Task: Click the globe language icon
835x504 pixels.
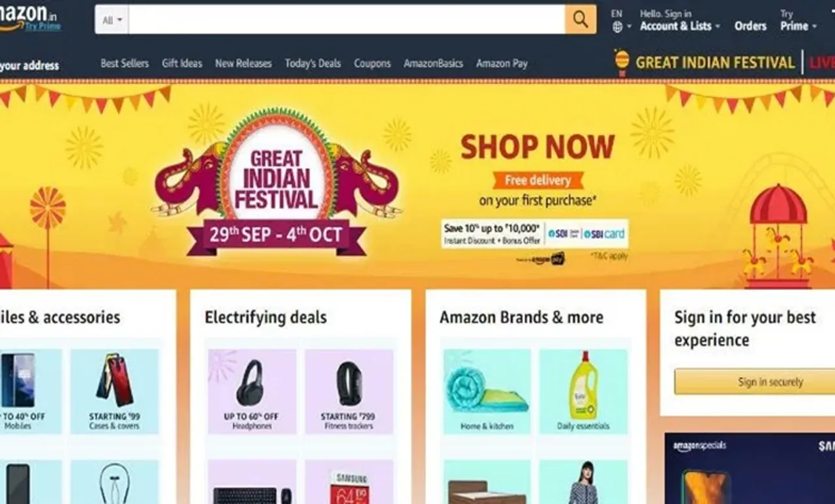Action: (618, 27)
